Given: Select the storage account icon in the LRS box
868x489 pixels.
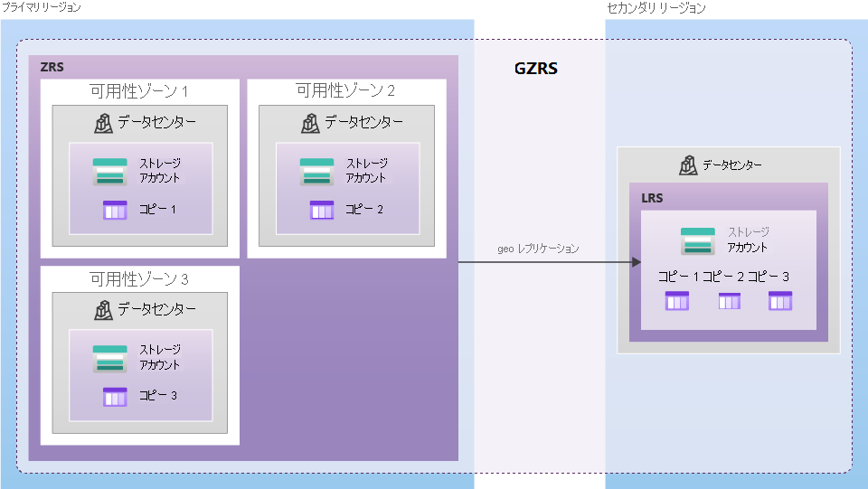Looking at the screenshot, I should (x=697, y=240).
